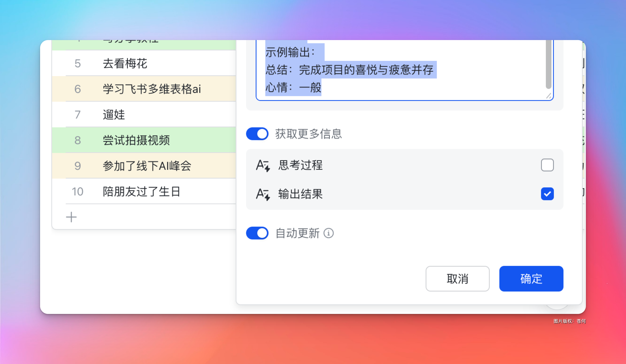Click row number 10 in the table
626x364 pixels.
point(78,192)
